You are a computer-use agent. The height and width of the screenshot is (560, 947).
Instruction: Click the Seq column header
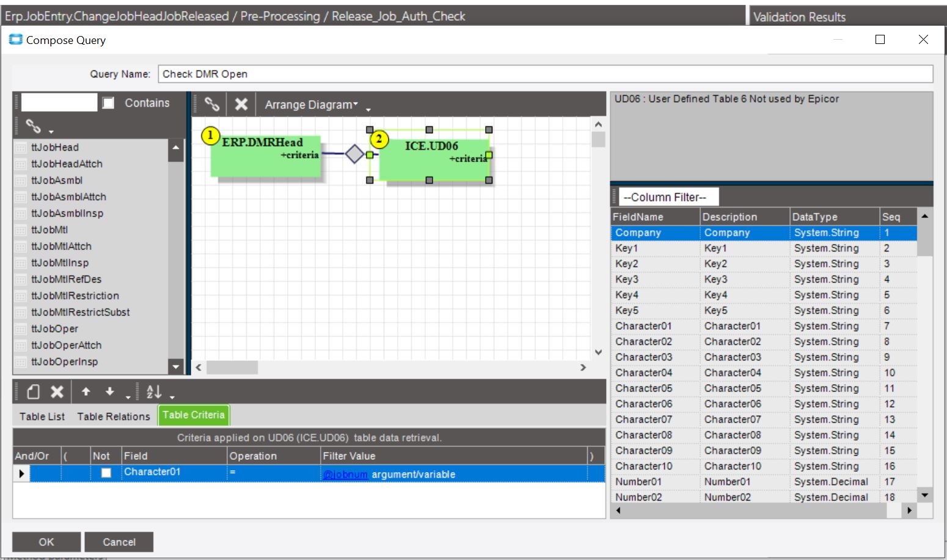898,217
